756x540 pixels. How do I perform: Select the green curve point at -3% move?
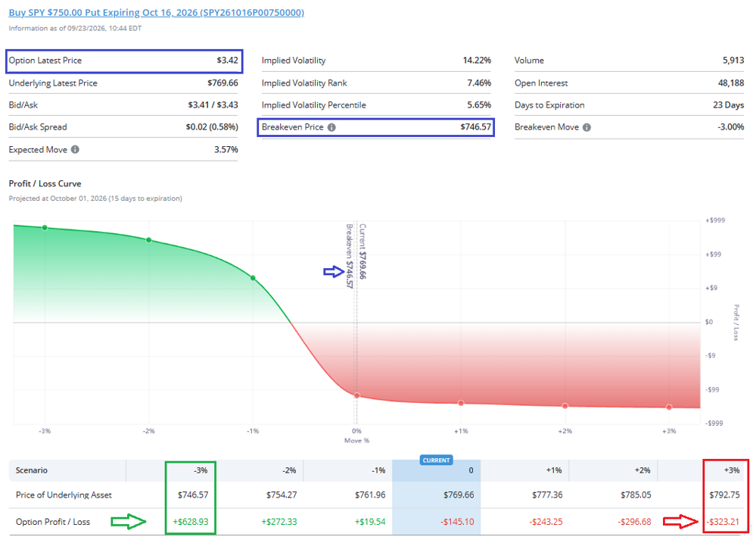point(45,228)
